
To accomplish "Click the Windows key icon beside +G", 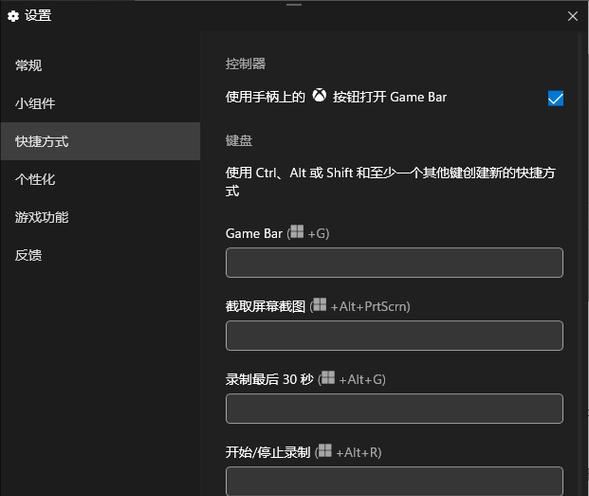I will tap(297, 231).
